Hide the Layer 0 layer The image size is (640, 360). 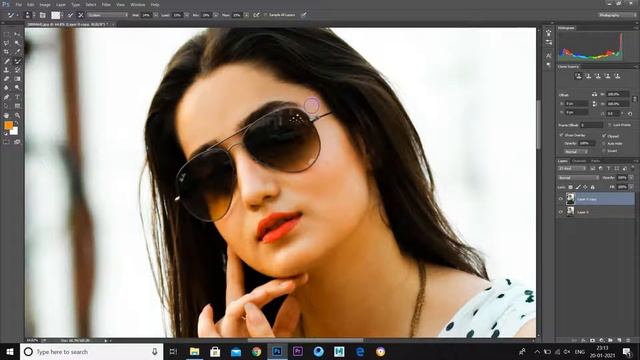pos(560,212)
